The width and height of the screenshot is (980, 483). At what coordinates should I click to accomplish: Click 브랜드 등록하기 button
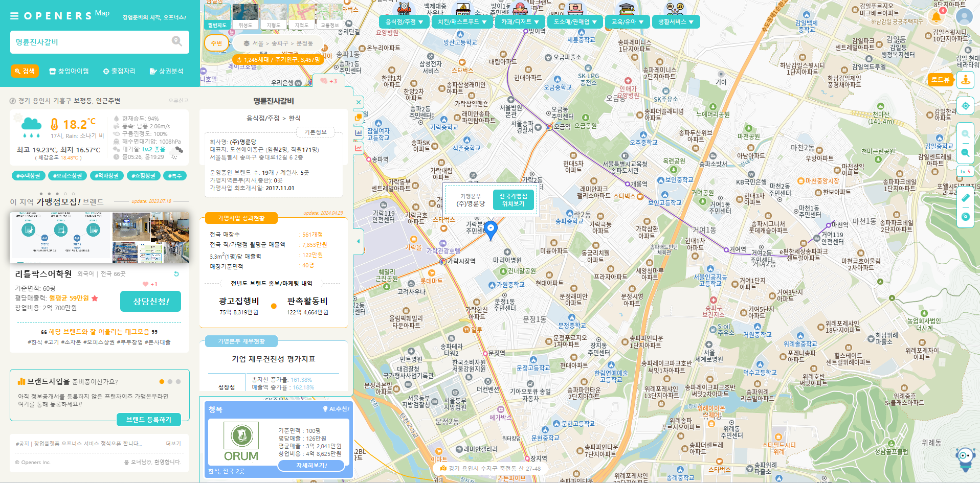(x=149, y=419)
